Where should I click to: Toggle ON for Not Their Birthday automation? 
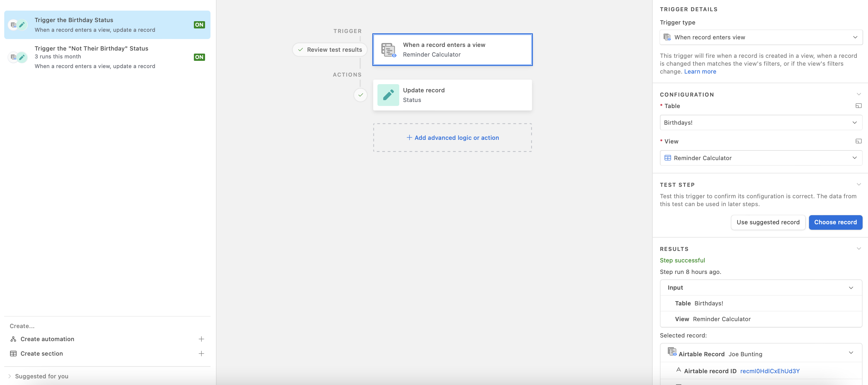[199, 57]
